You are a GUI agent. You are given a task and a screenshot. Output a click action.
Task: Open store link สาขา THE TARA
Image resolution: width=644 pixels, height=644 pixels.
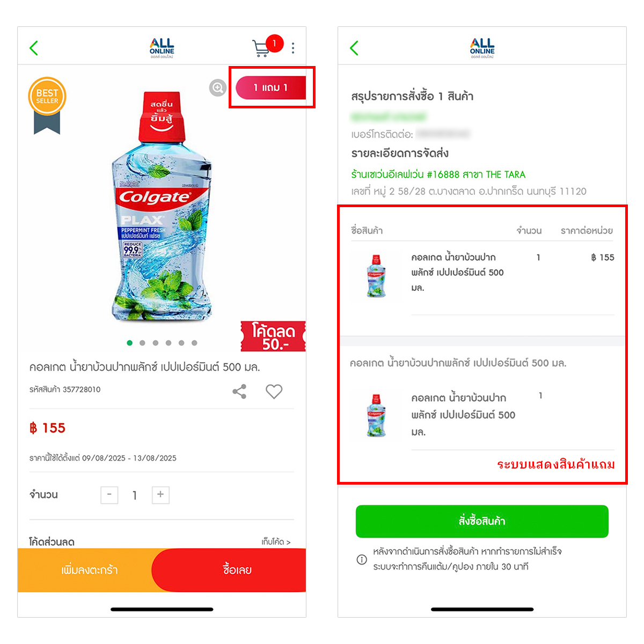click(438, 174)
